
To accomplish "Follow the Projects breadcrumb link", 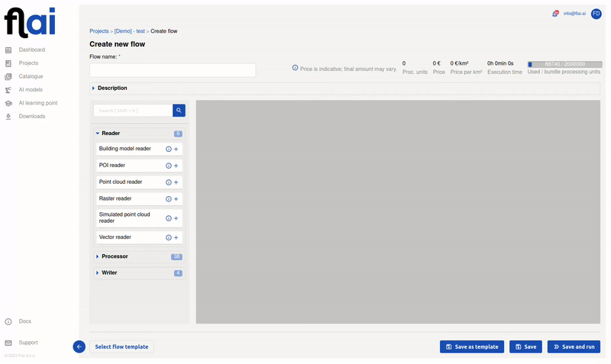I will (x=99, y=31).
